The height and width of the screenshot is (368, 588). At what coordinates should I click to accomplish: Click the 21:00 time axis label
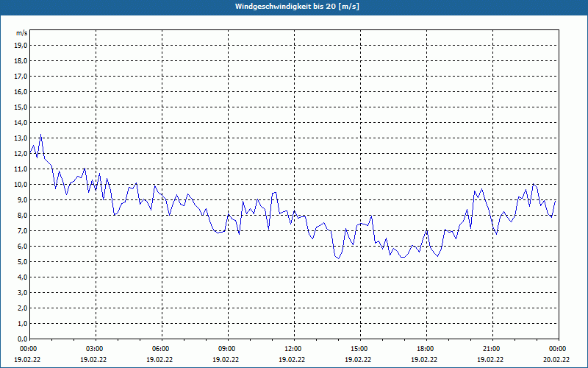tap(492, 349)
